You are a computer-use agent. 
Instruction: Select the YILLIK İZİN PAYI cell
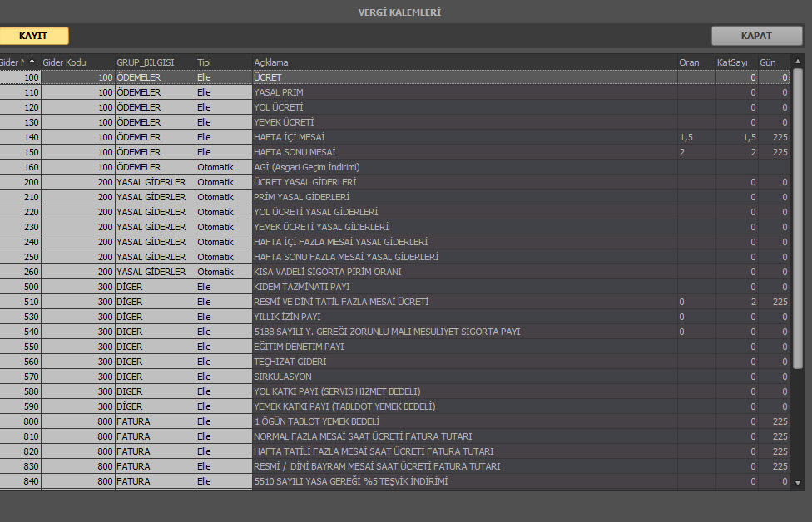pyautogui.click(x=464, y=318)
